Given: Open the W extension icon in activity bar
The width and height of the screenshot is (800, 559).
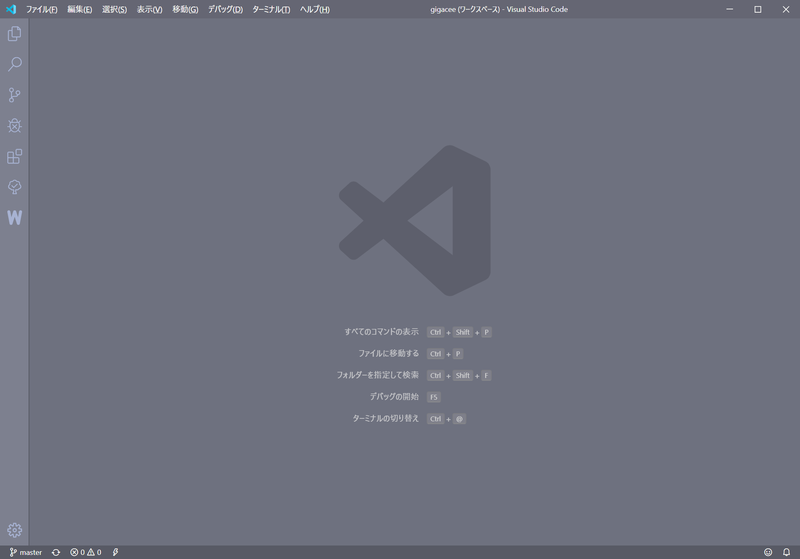Looking at the screenshot, I should pyautogui.click(x=14, y=218).
